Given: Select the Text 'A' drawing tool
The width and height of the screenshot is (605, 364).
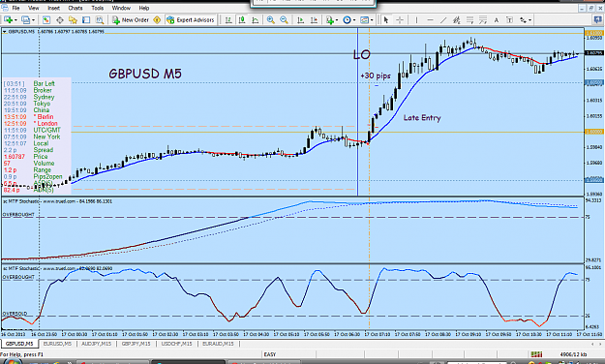Looking at the screenshot, I should (497, 19).
